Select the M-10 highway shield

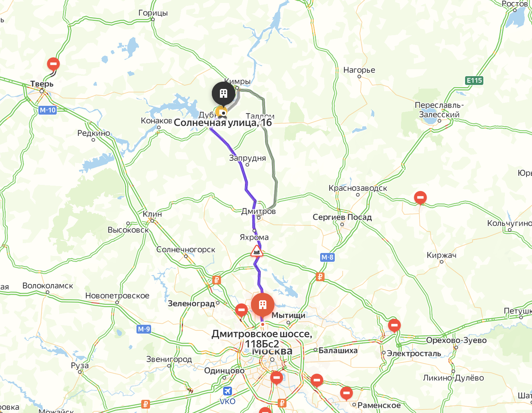tap(48, 110)
